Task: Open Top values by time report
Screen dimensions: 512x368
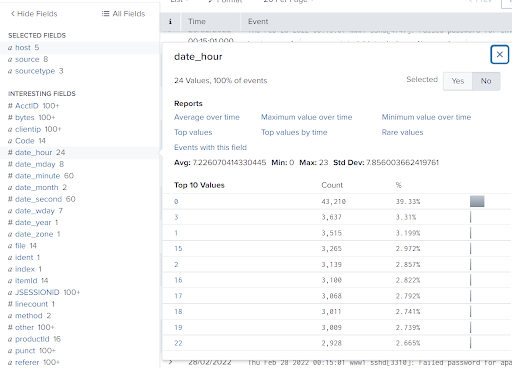Action: [x=294, y=132]
